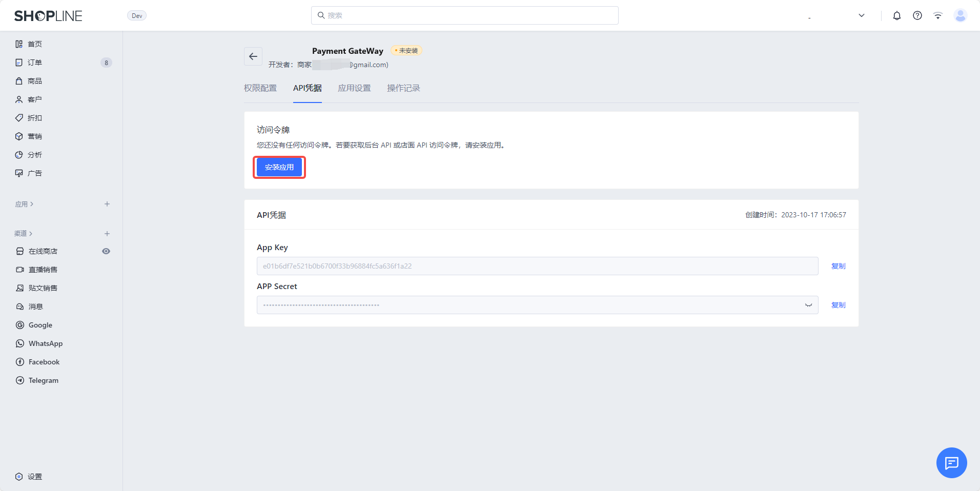
Task: Open the user avatar menu
Action: 961,15
